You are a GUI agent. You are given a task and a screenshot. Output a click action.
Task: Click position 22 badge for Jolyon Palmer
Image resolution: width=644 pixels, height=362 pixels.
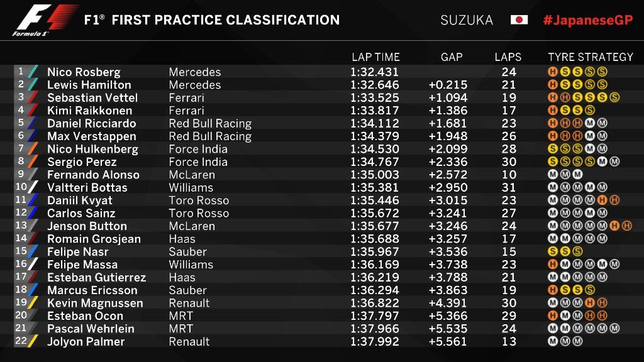click(21, 341)
